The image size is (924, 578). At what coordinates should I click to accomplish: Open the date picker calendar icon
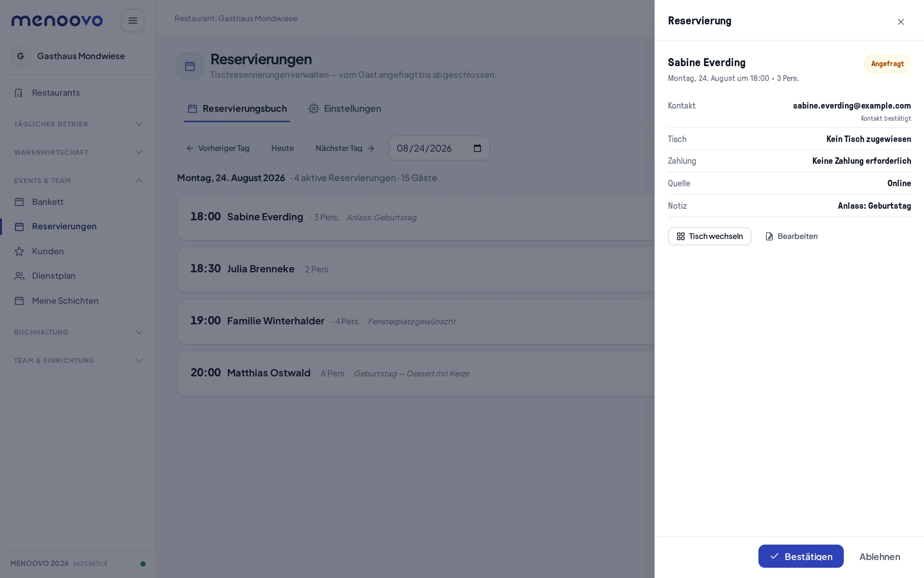(x=477, y=148)
